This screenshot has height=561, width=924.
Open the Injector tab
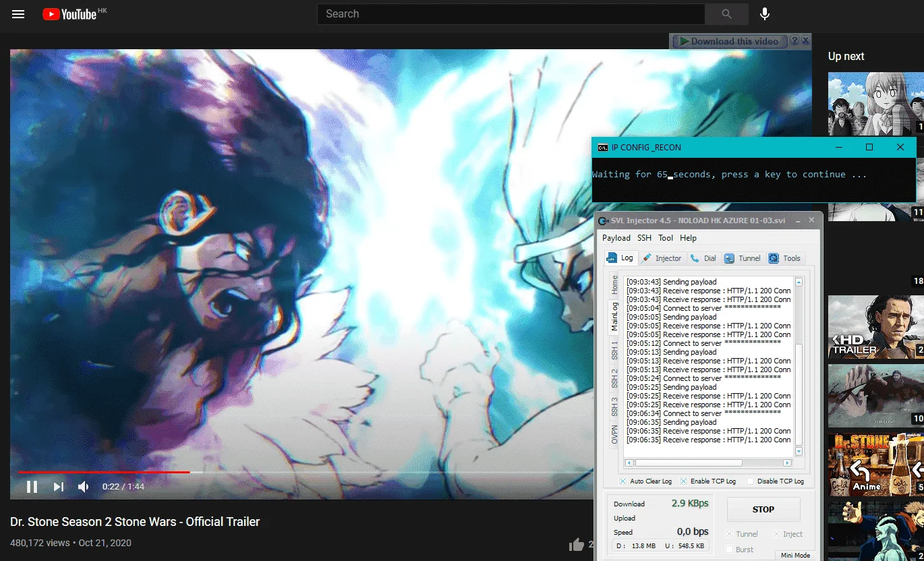point(662,258)
